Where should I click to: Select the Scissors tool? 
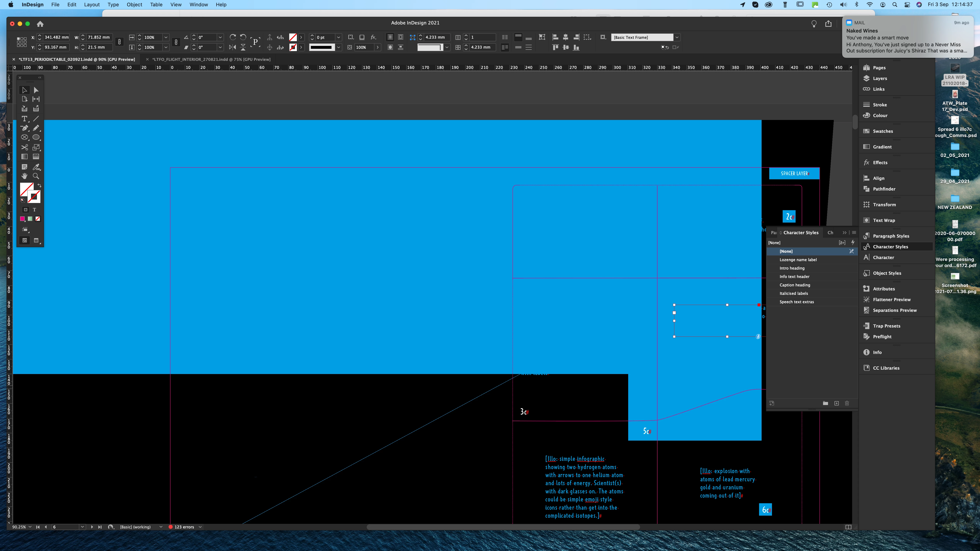point(24,147)
